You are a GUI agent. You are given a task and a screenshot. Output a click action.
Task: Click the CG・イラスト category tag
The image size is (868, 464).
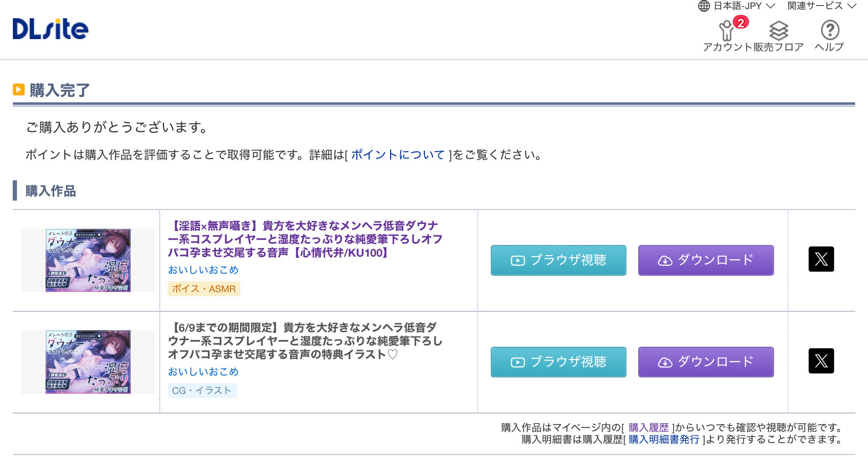[x=201, y=391]
